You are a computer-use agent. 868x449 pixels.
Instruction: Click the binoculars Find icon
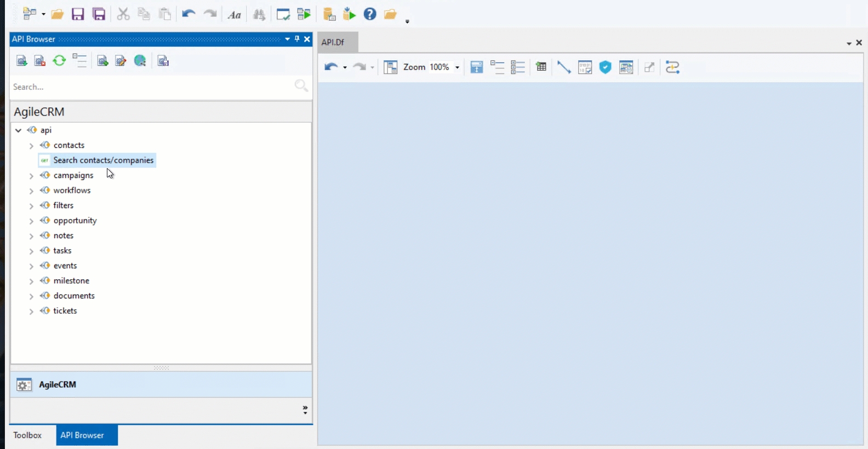[x=259, y=15]
